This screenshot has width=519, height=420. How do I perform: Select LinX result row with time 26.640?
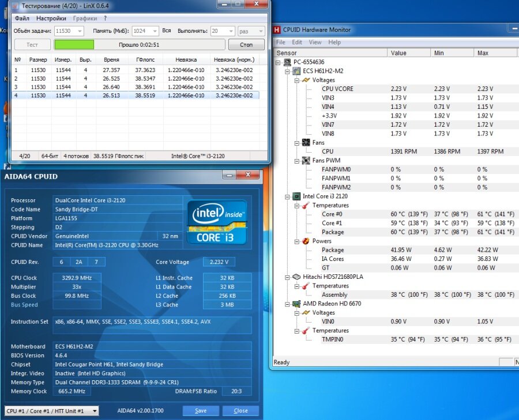tap(136, 87)
